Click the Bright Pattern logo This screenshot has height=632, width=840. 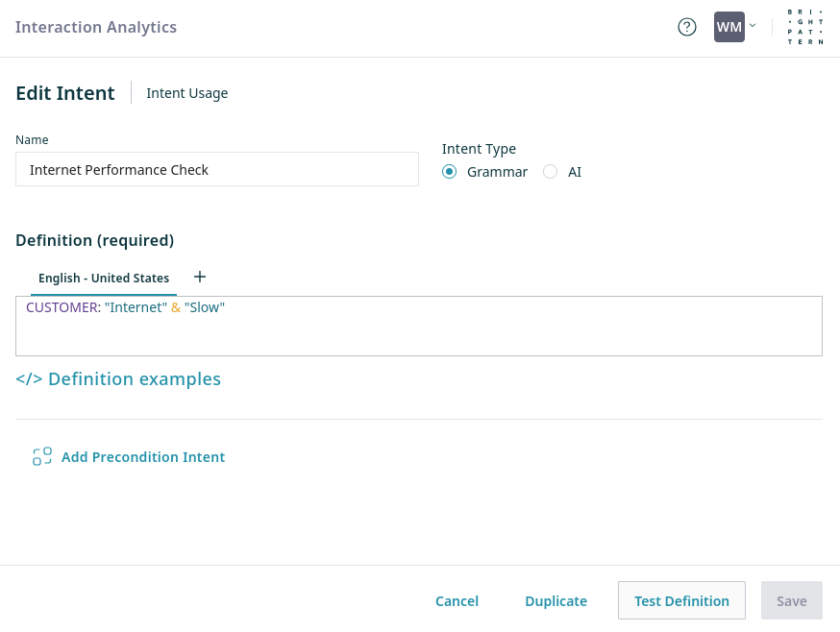click(x=804, y=27)
